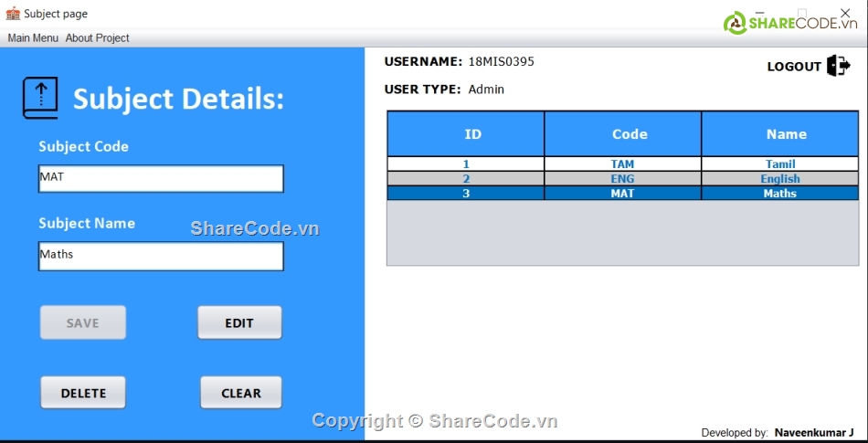The width and height of the screenshot is (868, 443).
Task: Click the empty area below table rows
Action: point(622,233)
